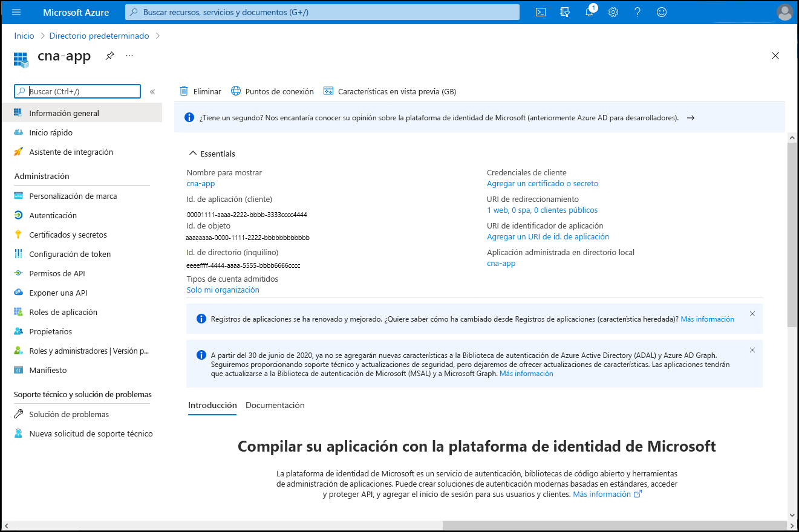Select the object ID value
The width and height of the screenshot is (799, 532).
248,238
